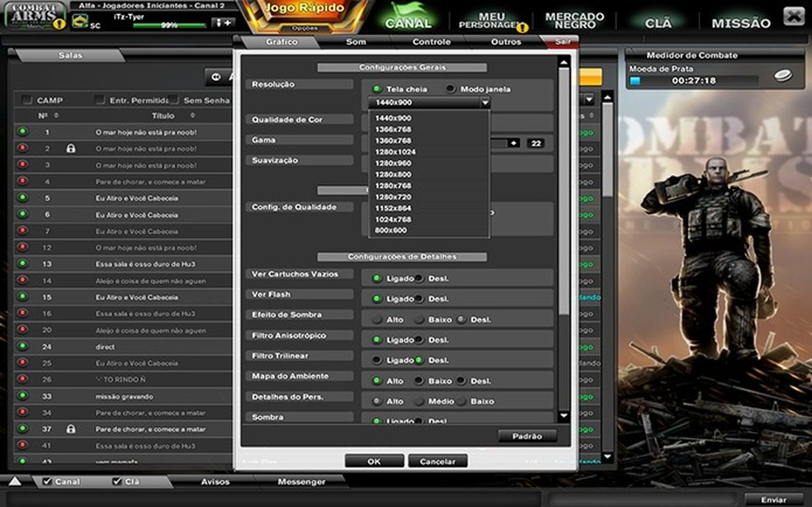Switch to the Som settings tab

356,41
